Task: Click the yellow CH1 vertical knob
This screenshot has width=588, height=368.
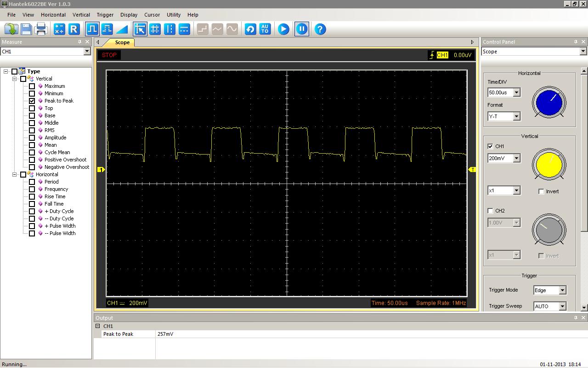Action: [x=549, y=165]
